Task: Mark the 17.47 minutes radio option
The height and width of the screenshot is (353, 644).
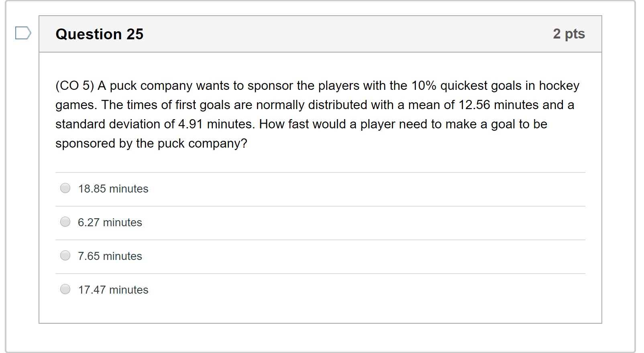Action: point(65,289)
